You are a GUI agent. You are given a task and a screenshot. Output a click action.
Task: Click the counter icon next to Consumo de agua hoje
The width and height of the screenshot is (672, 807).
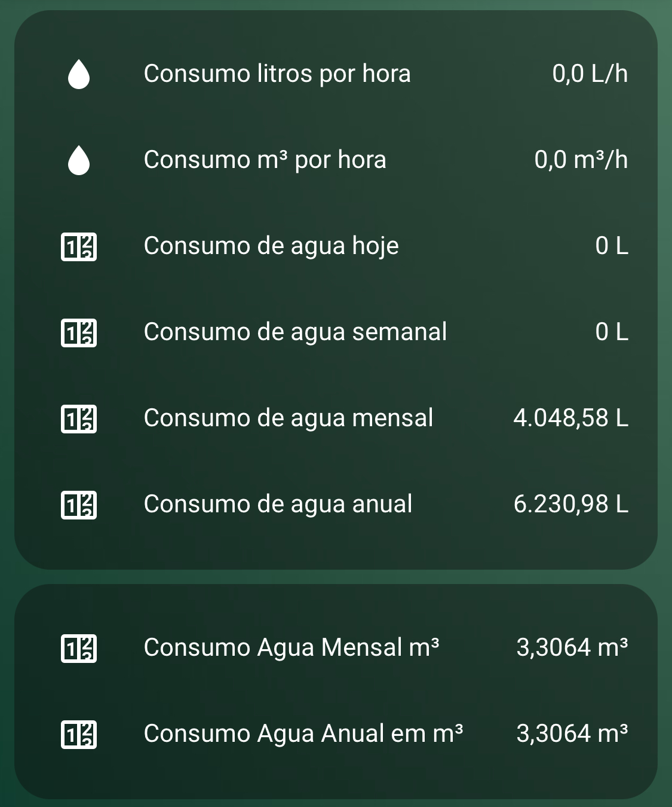click(x=79, y=247)
